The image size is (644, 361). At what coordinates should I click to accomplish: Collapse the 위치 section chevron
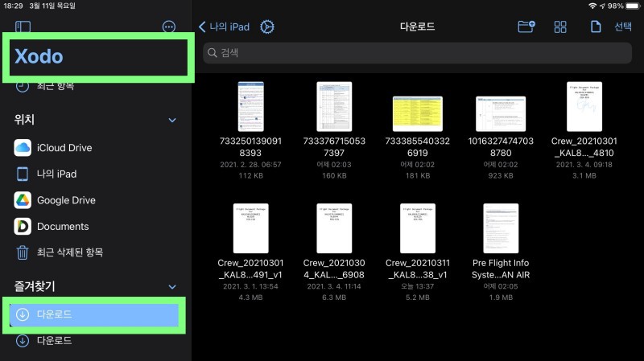point(171,120)
